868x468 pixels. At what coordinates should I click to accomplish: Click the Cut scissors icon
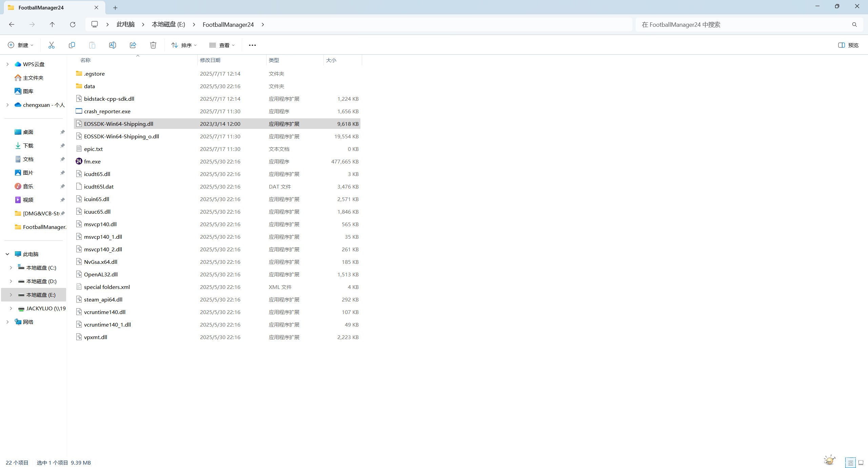coord(52,45)
